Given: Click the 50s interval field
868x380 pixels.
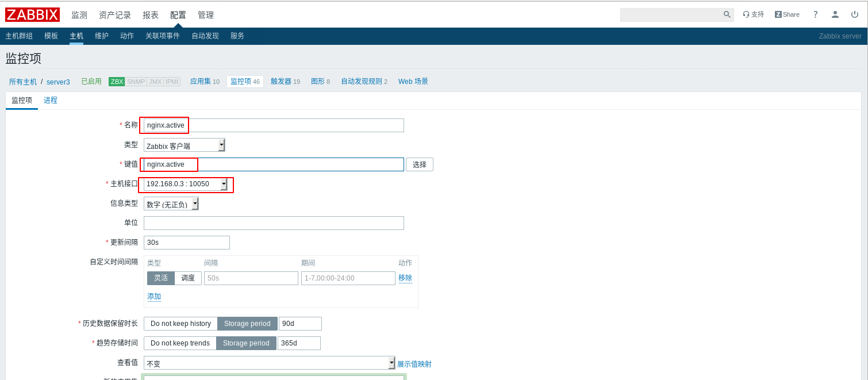Looking at the screenshot, I should (251, 278).
